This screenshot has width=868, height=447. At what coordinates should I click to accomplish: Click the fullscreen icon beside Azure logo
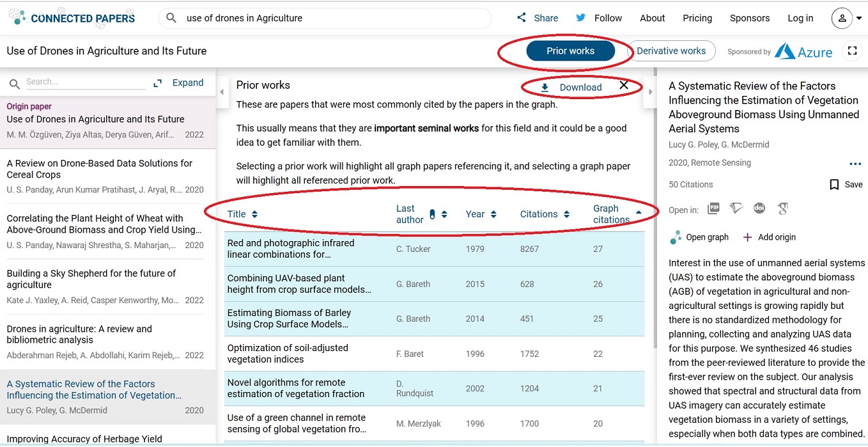click(852, 51)
